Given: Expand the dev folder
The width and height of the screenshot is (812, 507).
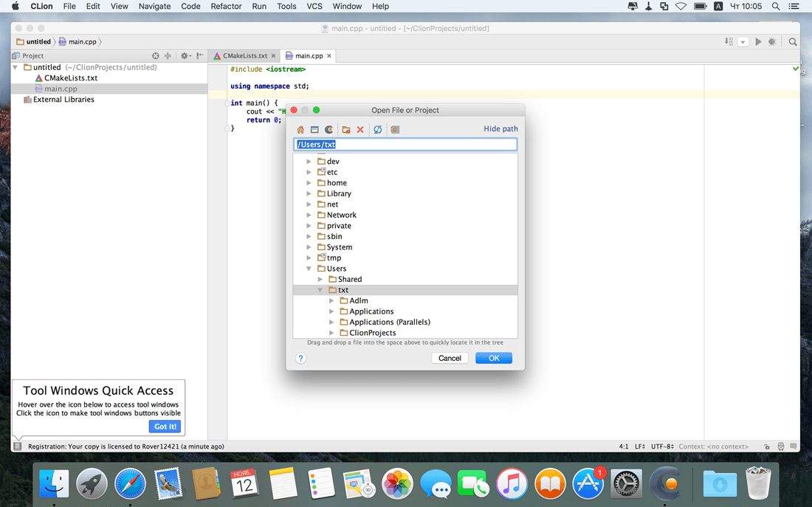Looking at the screenshot, I should [309, 162].
